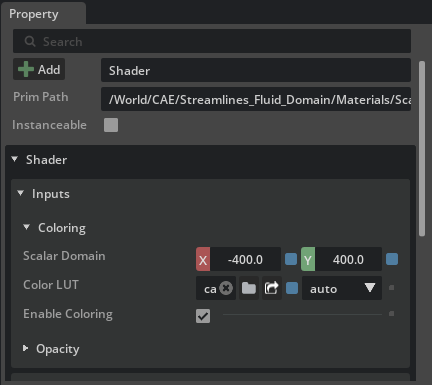Click the Scalar Domain label
This screenshot has height=385, width=432.
64,256
